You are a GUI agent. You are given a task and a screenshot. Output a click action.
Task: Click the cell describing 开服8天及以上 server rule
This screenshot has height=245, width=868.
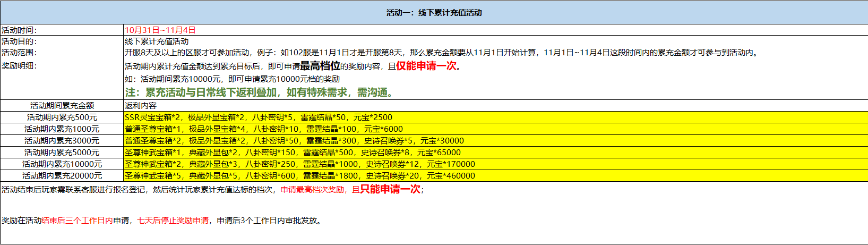[x=442, y=53]
